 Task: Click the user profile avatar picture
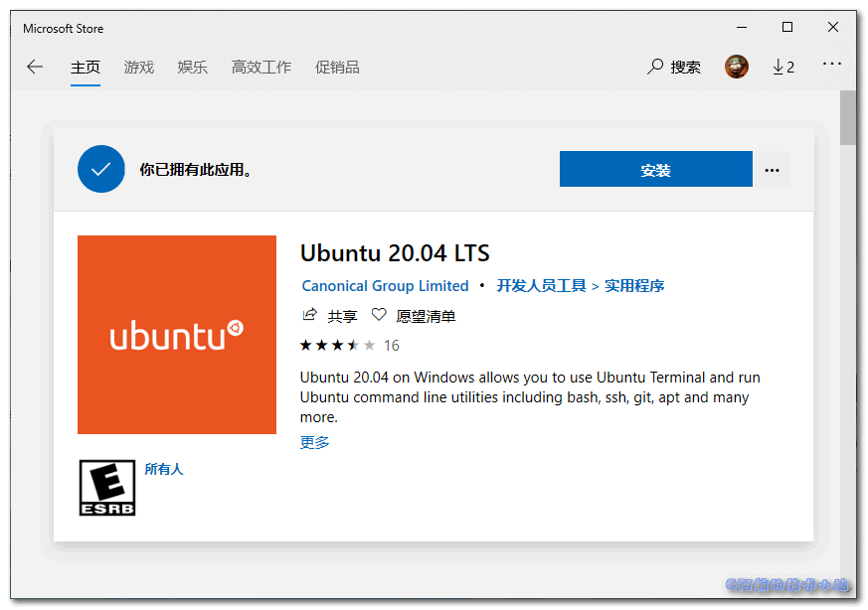[x=737, y=67]
